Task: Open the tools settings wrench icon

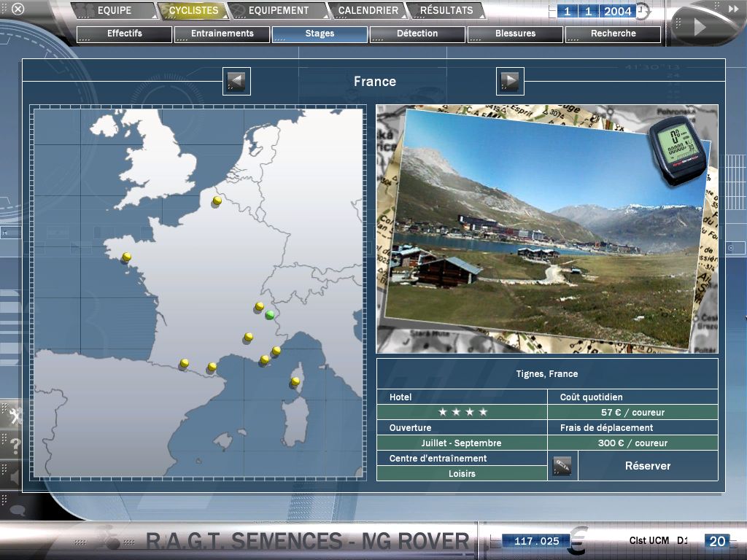Action: pyautogui.click(x=15, y=416)
